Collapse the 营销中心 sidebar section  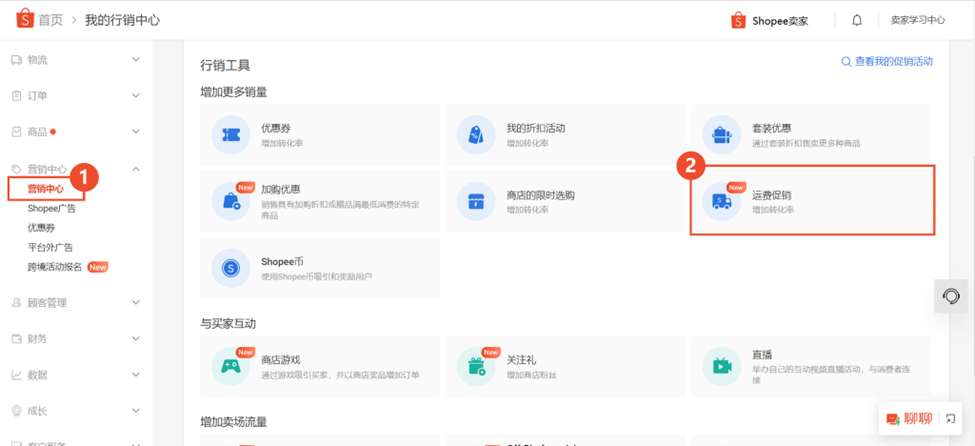click(x=76, y=169)
